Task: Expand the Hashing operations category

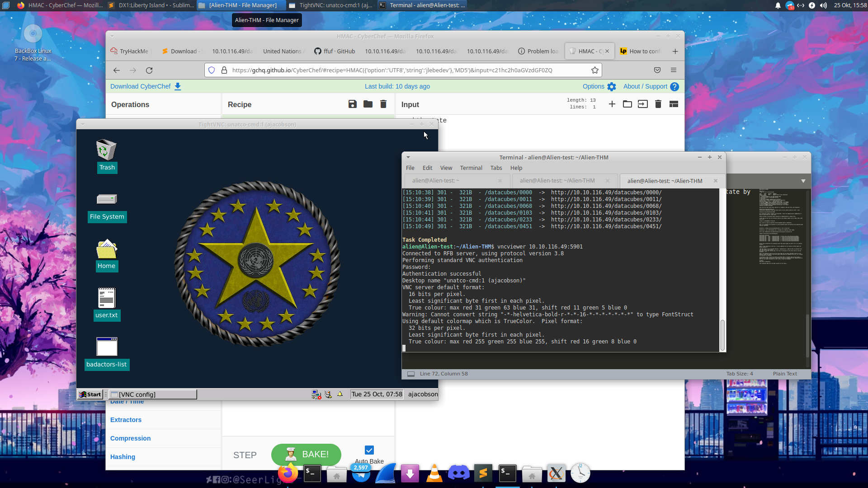Action: [123, 457]
